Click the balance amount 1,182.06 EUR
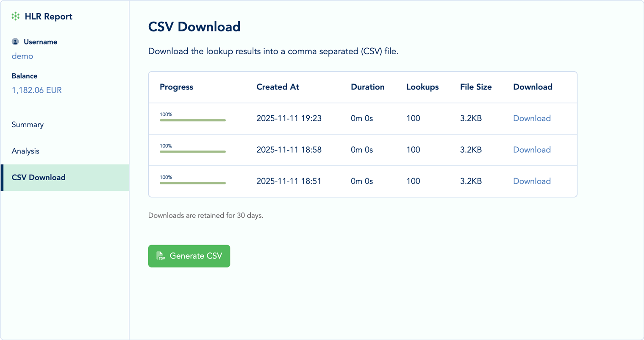This screenshot has width=644, height=340. pos(36,90)
